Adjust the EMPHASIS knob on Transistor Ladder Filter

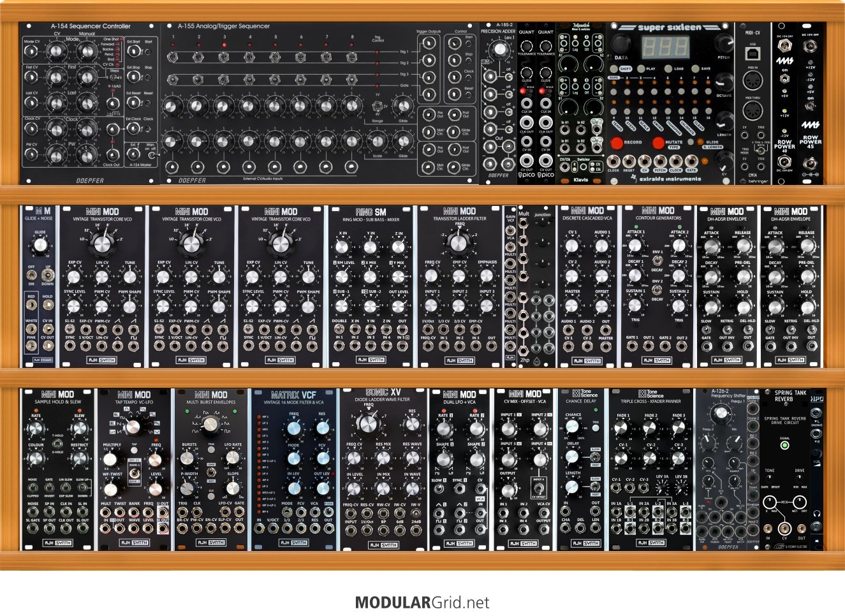coord(487,276)
